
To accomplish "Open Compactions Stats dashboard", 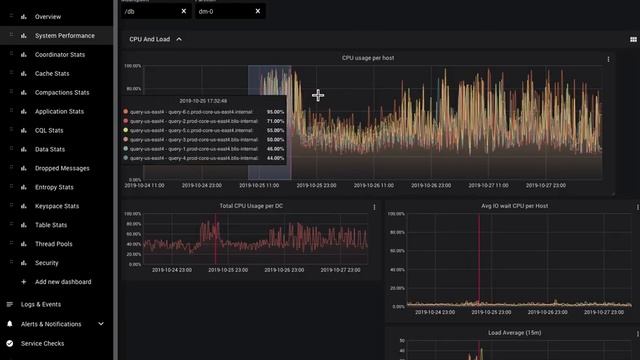I will [62, 92].
